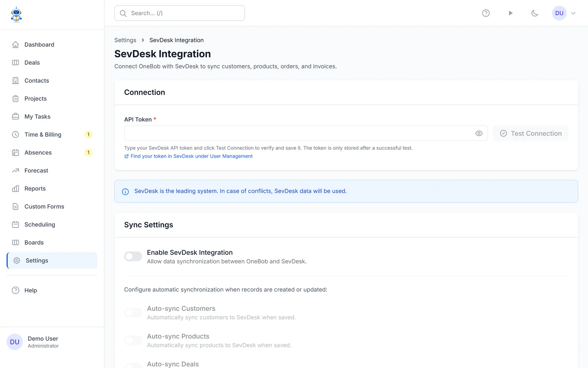The image size is (588, 368).
Task: Click the Scheduling calendar icon
Action: pyautogui.click(x=15, y=224)
